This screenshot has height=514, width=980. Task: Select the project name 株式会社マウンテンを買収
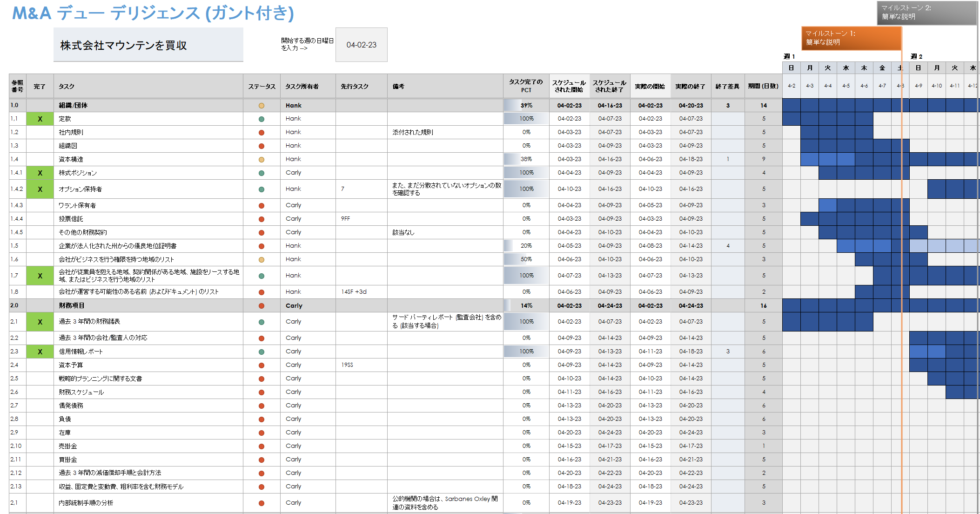[148, 45]
